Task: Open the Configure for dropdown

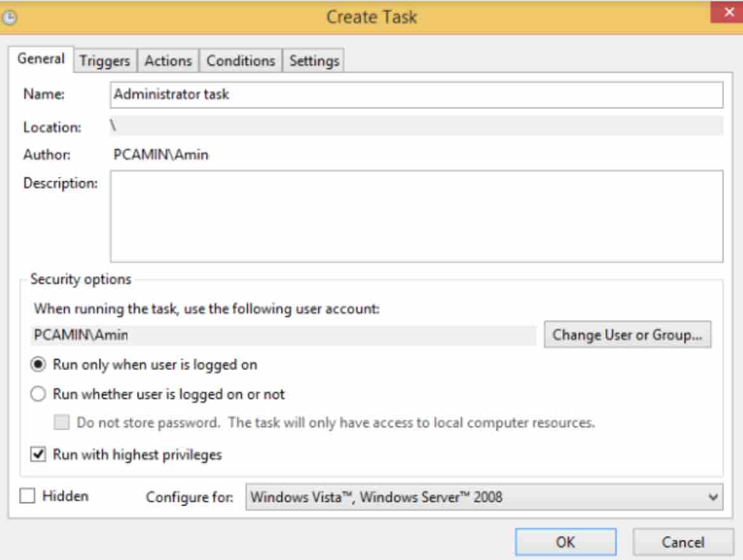Action: coord(484,497)
